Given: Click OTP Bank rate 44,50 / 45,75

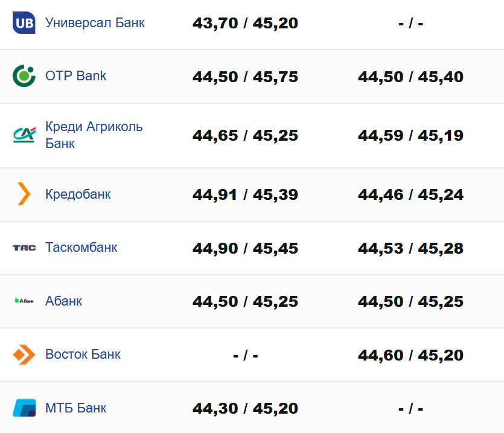Looking at the screenshot, I should (245, 77).
